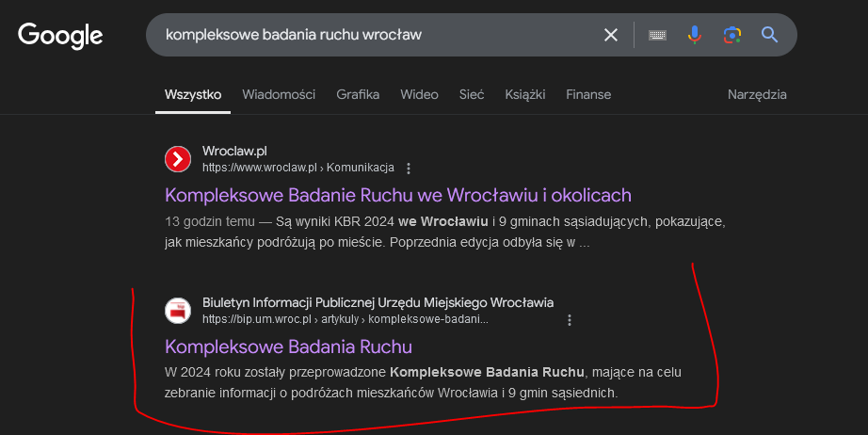Viewport: 868px width, 435px height.
Task: Click the BIP favicon icon
Action: coord(178,311)
